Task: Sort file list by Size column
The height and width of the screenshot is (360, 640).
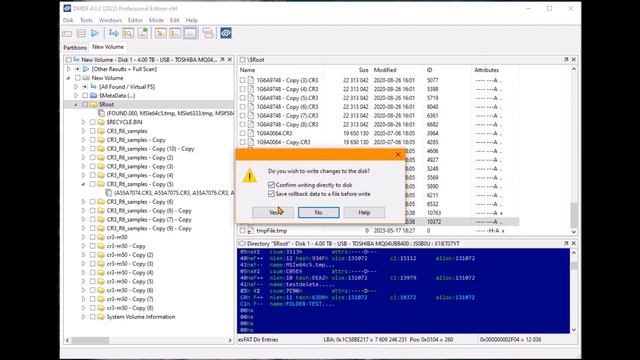Action: click(363, 70)
